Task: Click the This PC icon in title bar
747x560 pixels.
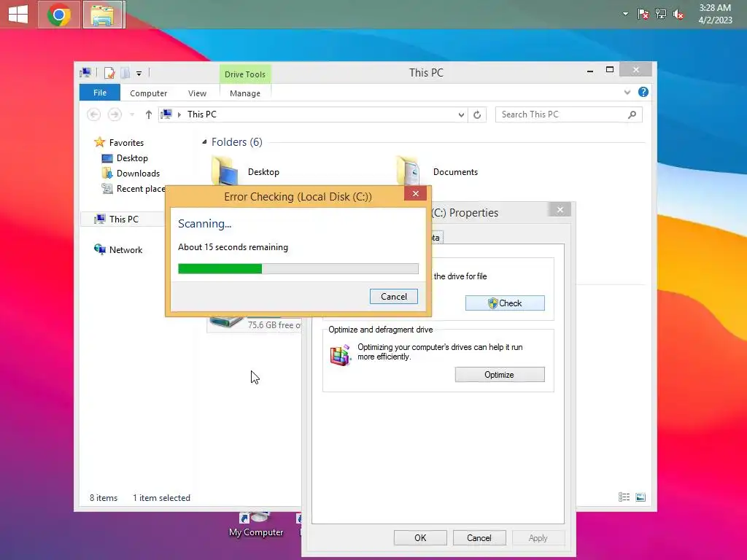Action: [x=86, y=73]
